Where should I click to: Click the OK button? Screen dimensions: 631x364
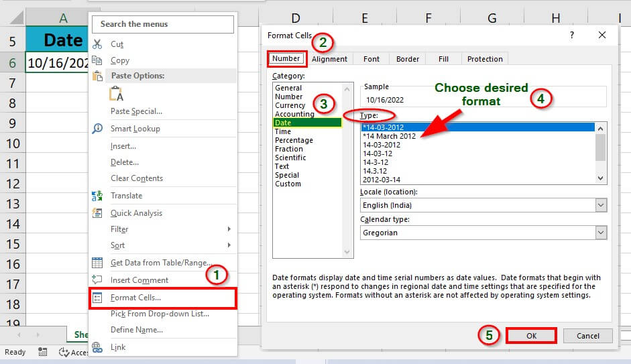531,336
